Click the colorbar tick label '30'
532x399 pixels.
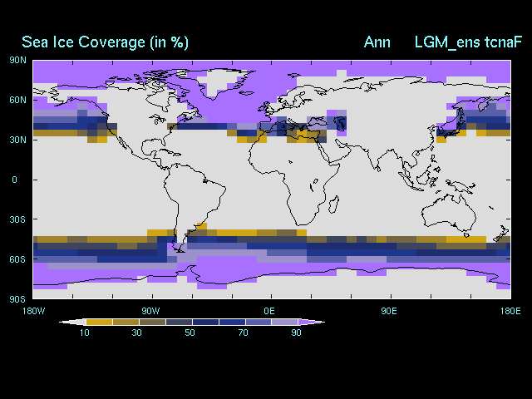coord(136,332)
